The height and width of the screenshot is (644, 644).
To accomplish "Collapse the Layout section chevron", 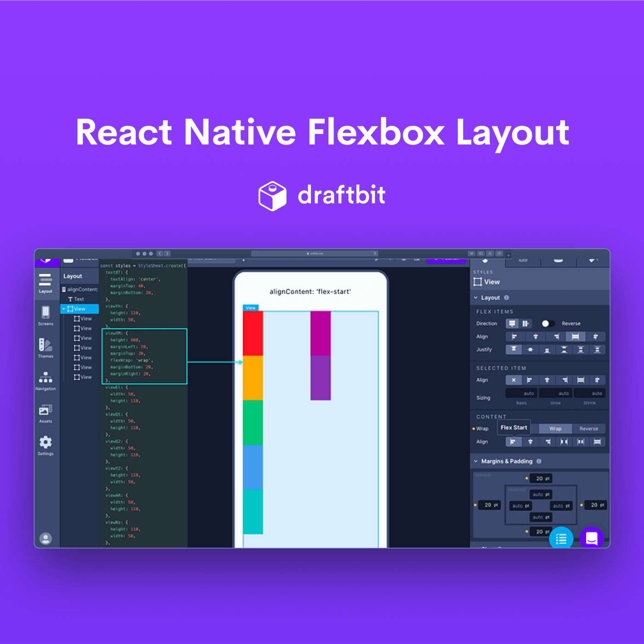I will (476, 298).
